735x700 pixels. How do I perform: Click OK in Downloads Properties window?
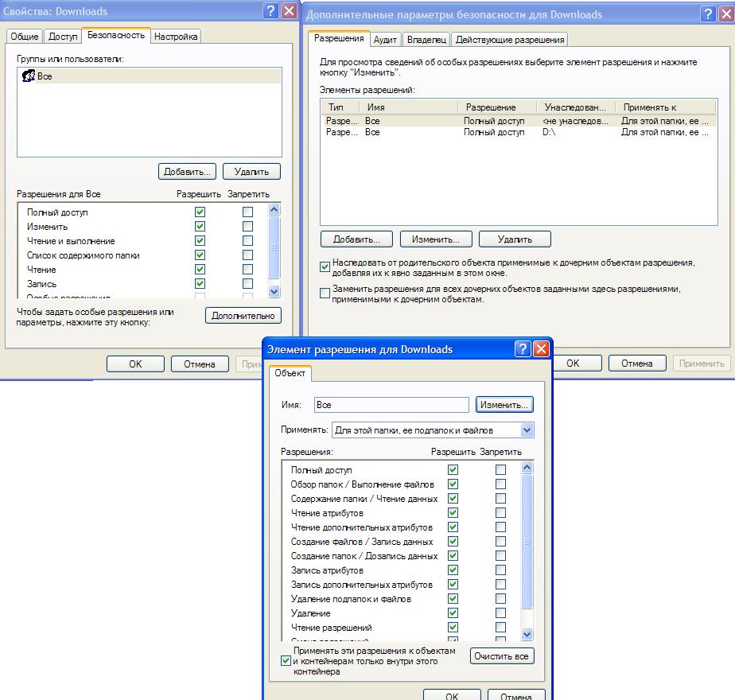135,364
